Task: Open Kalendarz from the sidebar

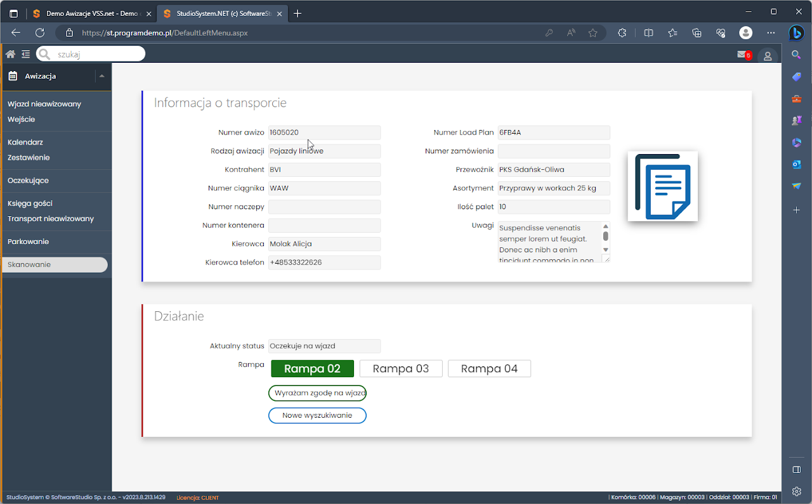Action: click(x=25, y=142)
